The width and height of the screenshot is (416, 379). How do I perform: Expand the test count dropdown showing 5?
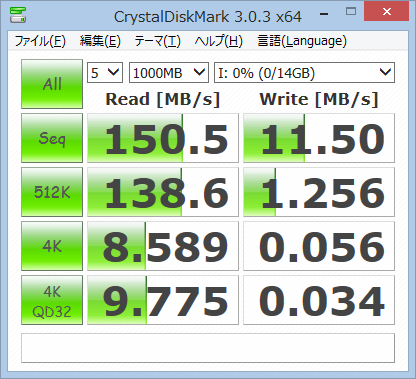pos(105,72)
